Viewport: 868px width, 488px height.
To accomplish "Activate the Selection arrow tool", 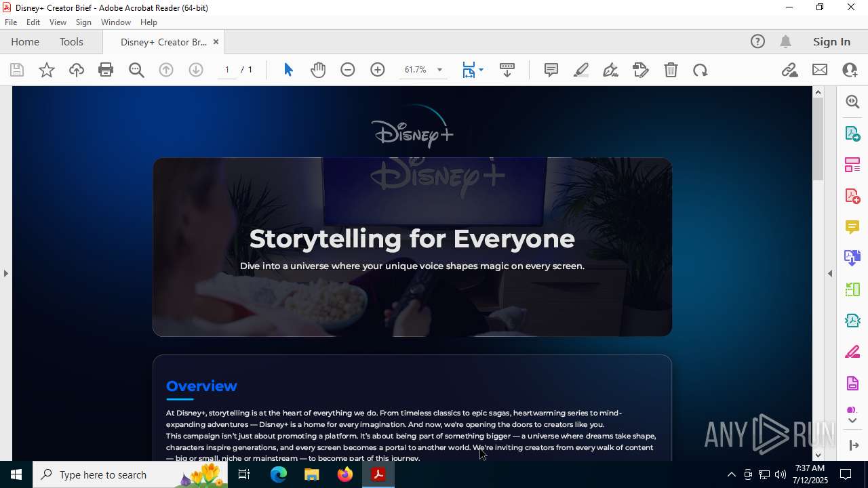I will [x=288, y=70].
